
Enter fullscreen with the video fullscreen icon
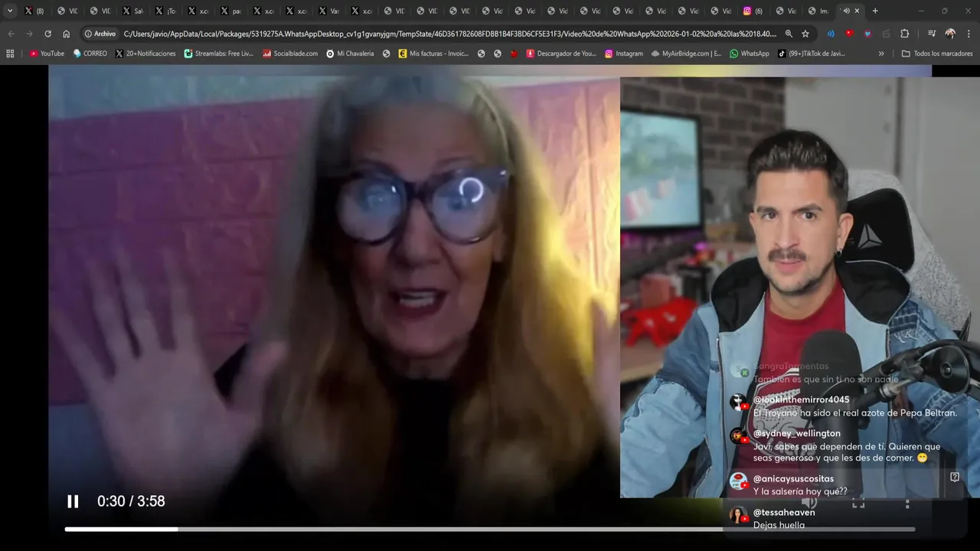[x=858, y=504]
